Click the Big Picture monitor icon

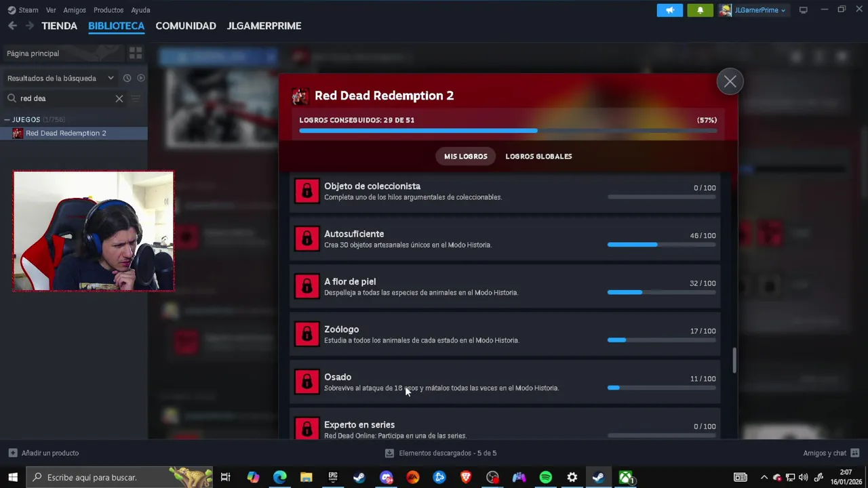[x=804, y=10]
